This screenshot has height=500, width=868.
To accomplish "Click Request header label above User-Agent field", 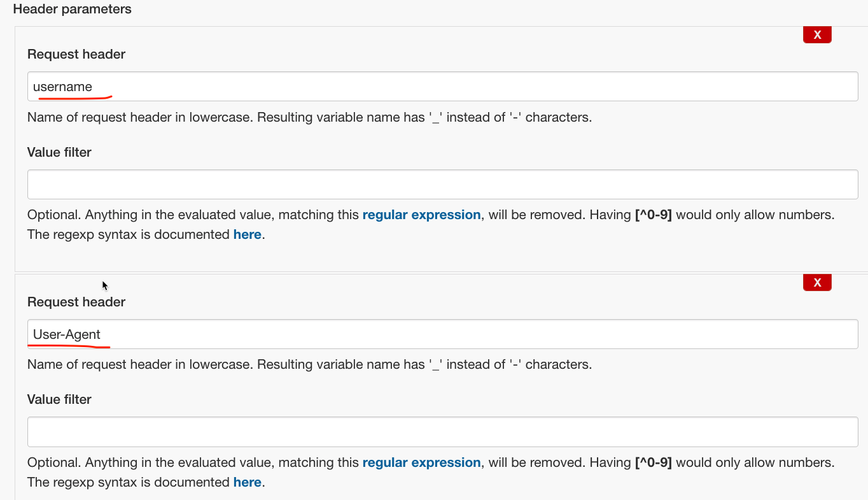I will 76,302.
